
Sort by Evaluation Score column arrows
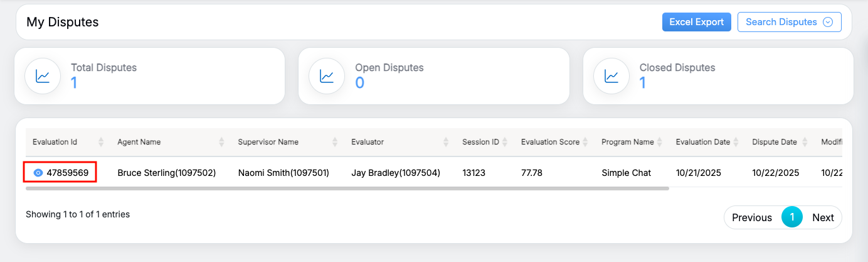[586, 142]
